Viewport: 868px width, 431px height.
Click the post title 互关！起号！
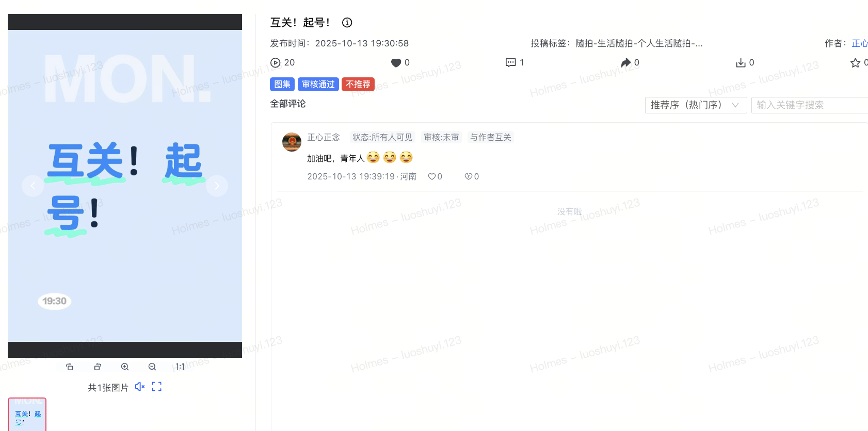[300, 22]
